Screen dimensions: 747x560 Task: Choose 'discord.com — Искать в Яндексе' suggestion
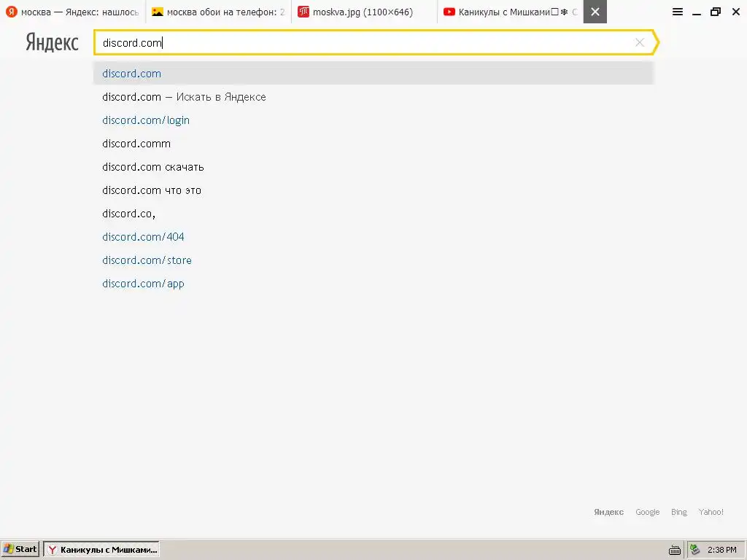pos(373,97)
